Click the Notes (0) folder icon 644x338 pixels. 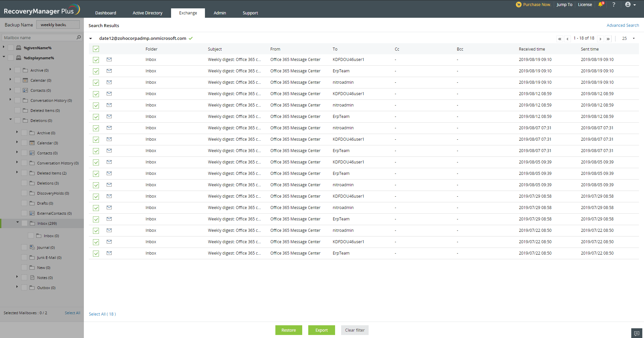click(x=32, y=278)
